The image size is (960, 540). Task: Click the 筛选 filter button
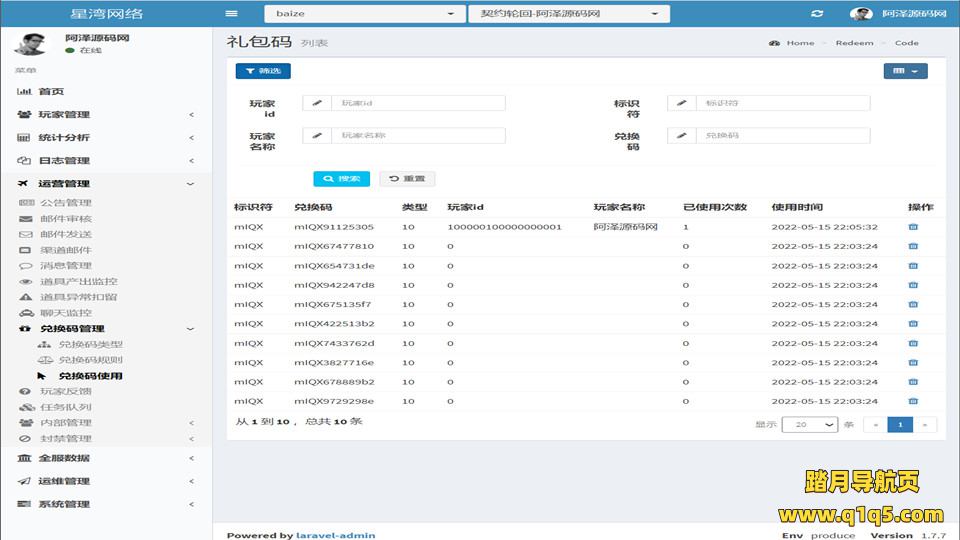coord(263,71)
